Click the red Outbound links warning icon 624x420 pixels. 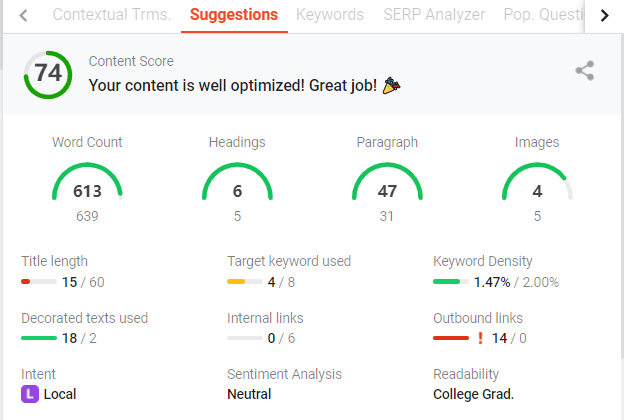(x=480, y=338)
